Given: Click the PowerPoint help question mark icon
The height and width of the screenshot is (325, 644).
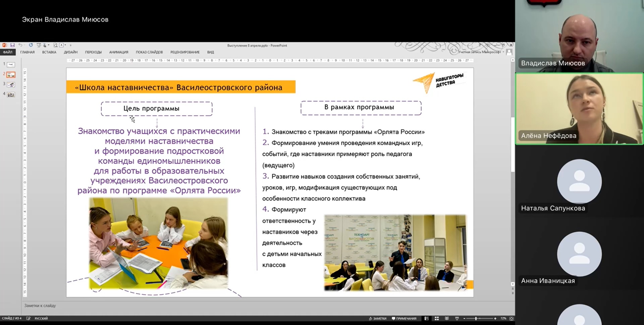Looking at the screenshot, I should [x=480, y=45].
